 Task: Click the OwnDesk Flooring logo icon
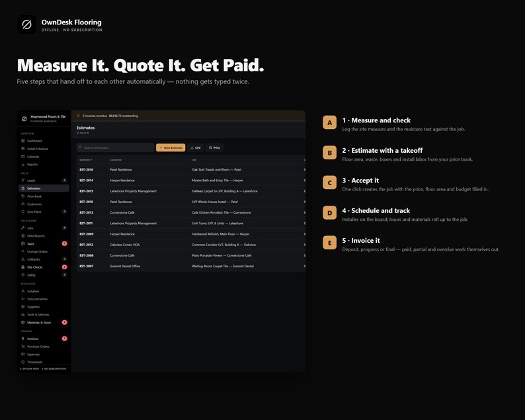pyautogui.click(x=27, y=24)
